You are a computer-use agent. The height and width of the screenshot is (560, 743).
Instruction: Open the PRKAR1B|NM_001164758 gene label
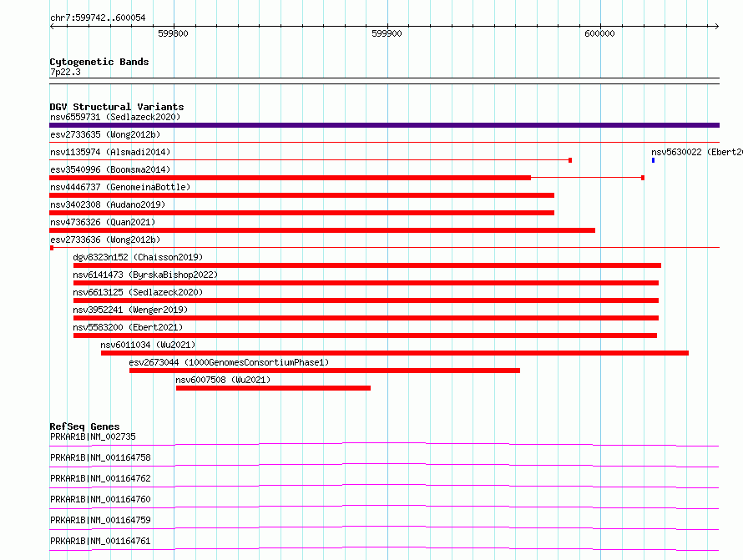point(100,457)
